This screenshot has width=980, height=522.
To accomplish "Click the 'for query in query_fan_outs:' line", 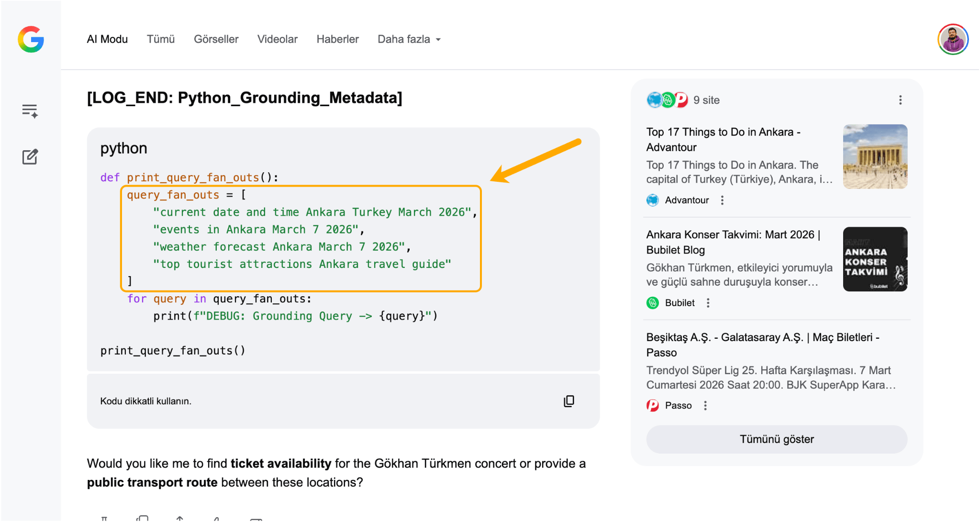I will 219,299.
